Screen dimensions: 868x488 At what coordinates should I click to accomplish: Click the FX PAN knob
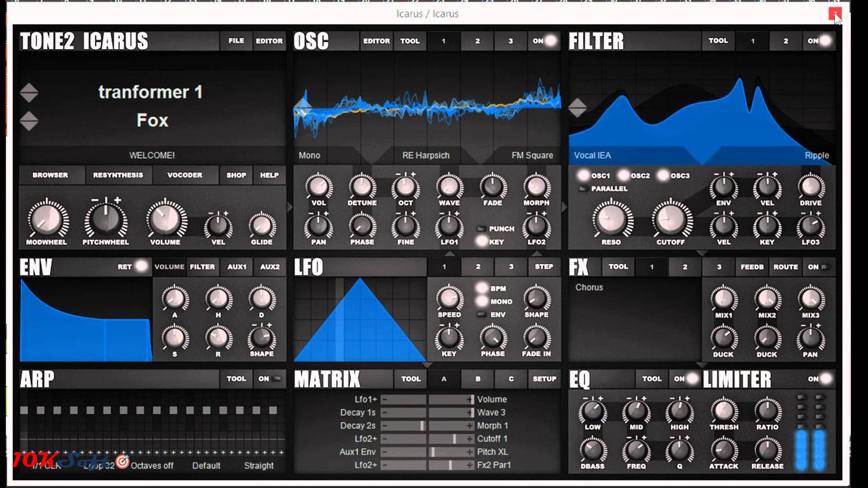[810, 339]
